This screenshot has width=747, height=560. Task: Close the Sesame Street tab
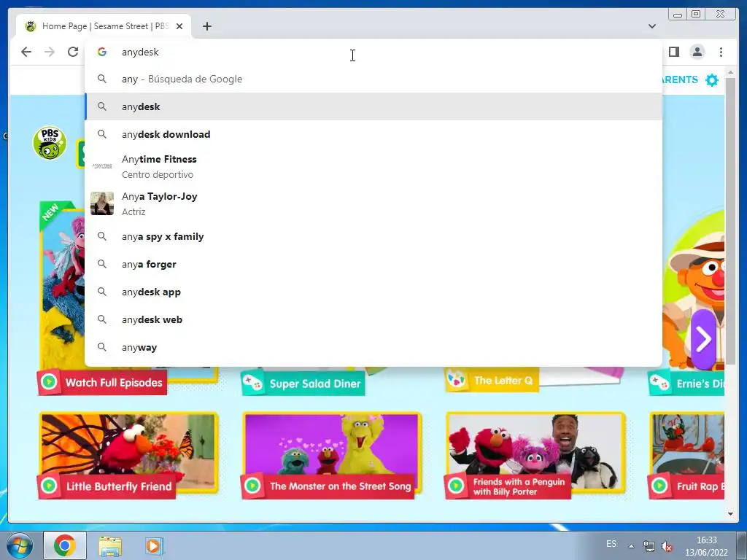[179, 26]
